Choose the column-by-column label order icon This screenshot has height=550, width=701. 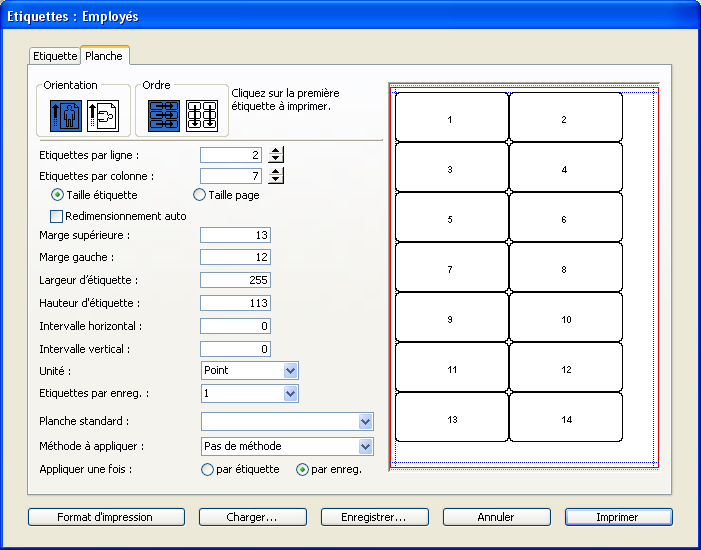point(202,116)
